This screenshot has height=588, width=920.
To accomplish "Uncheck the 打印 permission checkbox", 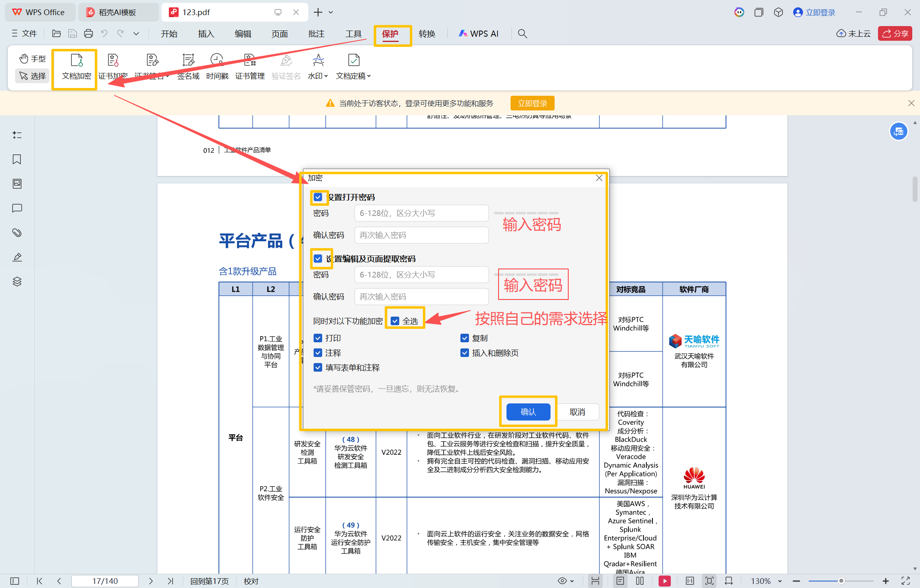I will point(318,338).
